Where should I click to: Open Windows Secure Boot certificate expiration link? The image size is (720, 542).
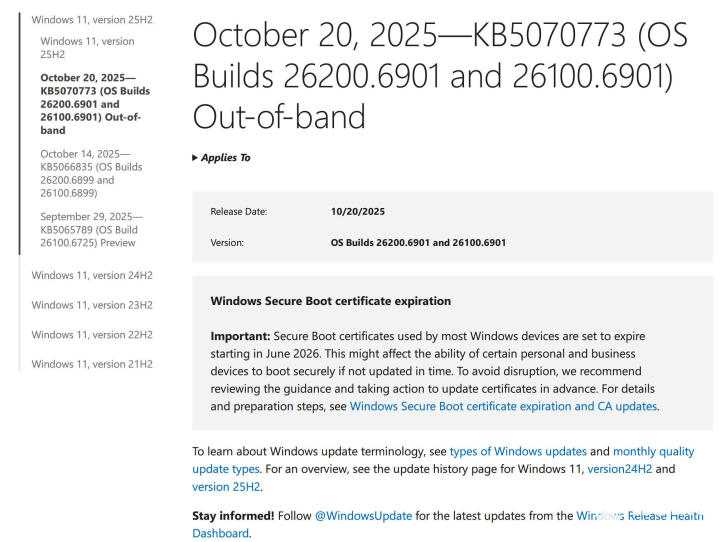point(503,406)
